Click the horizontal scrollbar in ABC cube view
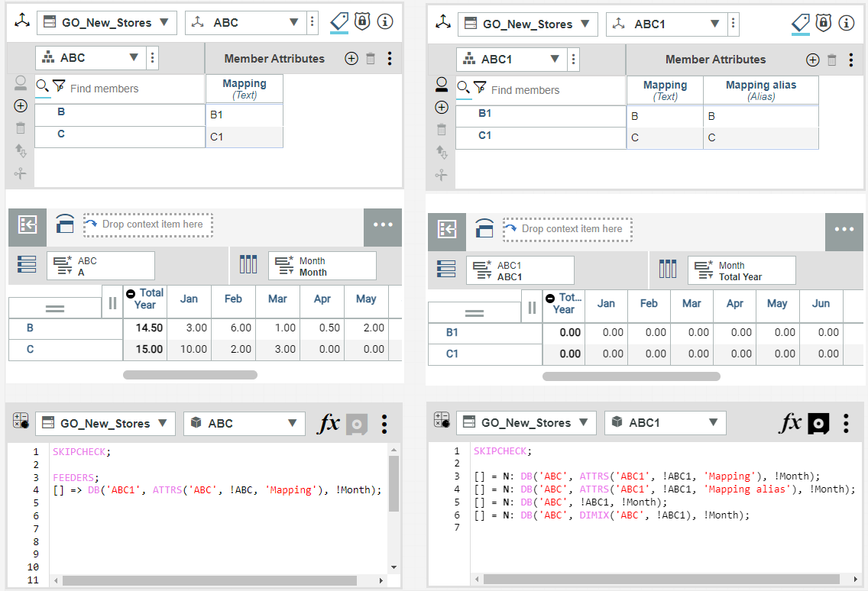This screenshot has width=868, height=591. click(x=190, y=375)
